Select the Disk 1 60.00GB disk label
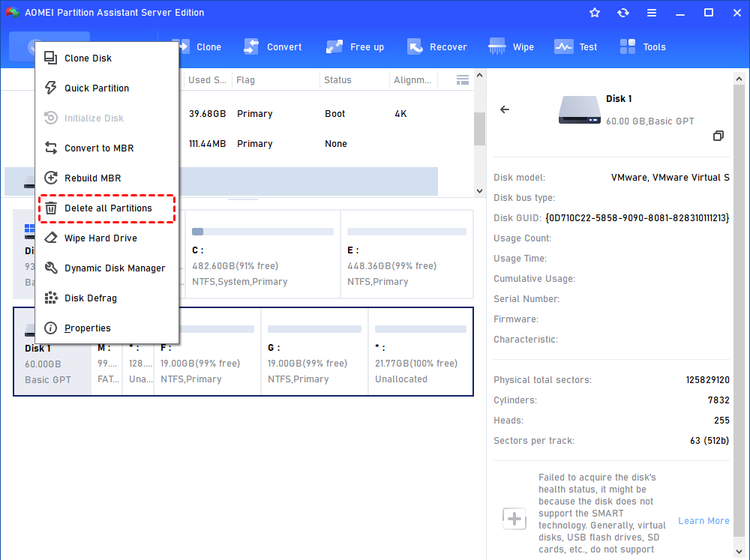Screen dimensions: 750x560 pyautogui.click(x=52, y=364)
